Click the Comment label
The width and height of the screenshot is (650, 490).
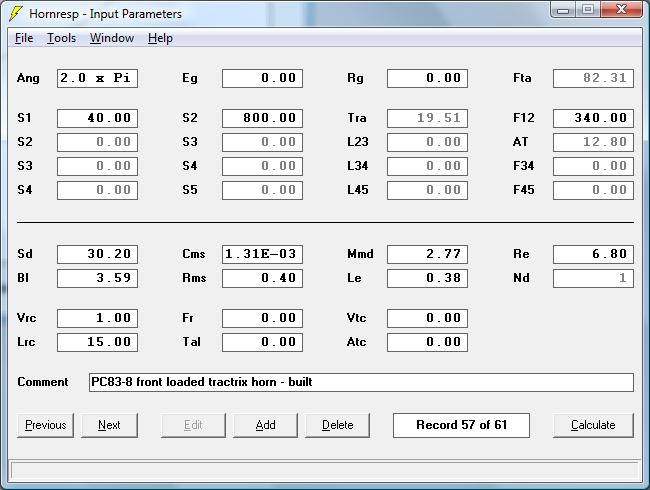click(43, 382)
